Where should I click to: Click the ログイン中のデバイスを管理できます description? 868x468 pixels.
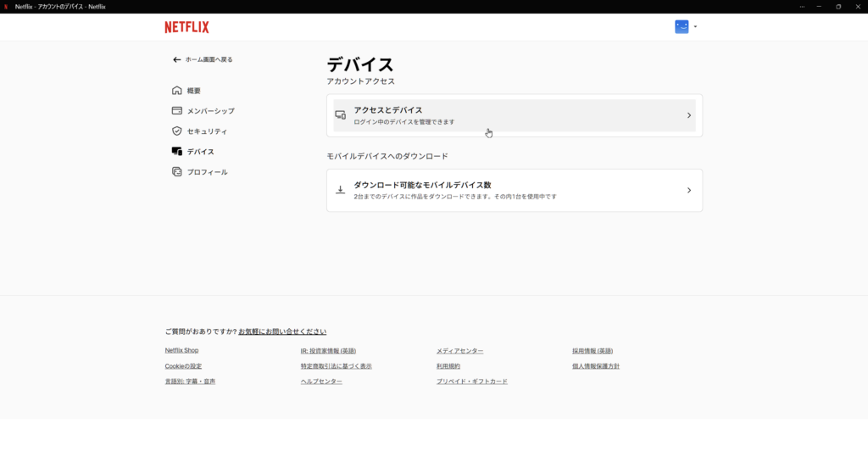(x=404, y=122)
